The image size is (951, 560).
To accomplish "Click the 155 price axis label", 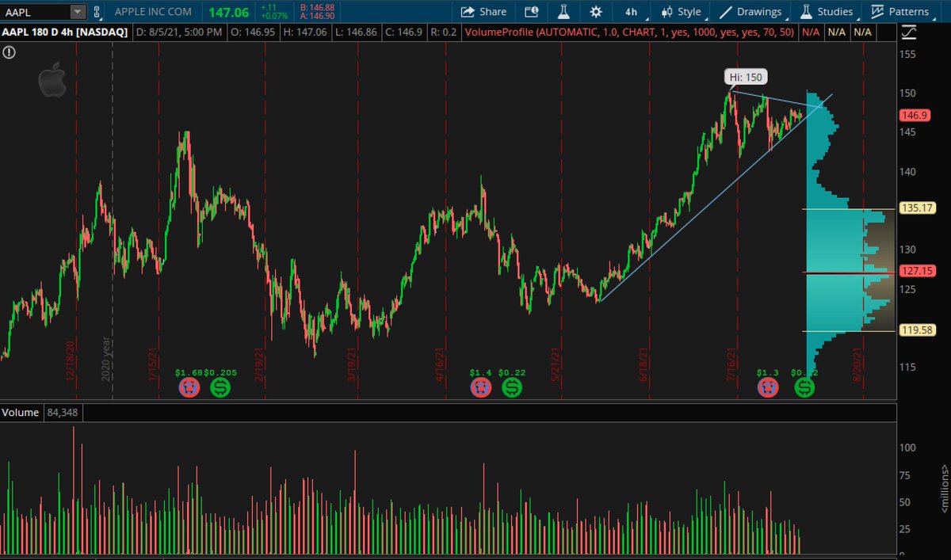I will (x=908, y=54).
